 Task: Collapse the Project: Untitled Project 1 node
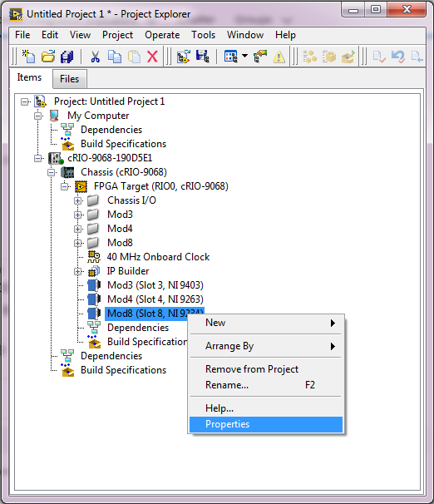point(24,102)
